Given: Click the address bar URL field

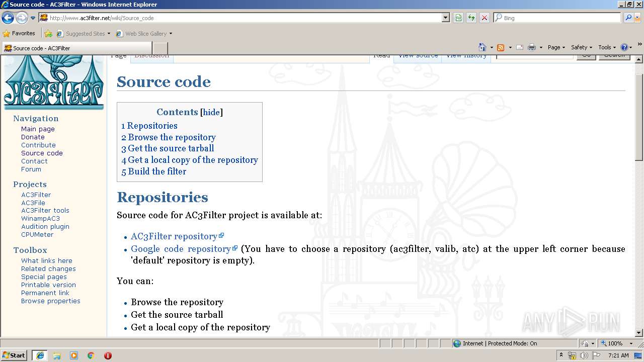Looking at the screenshot, I should [240, 18].
